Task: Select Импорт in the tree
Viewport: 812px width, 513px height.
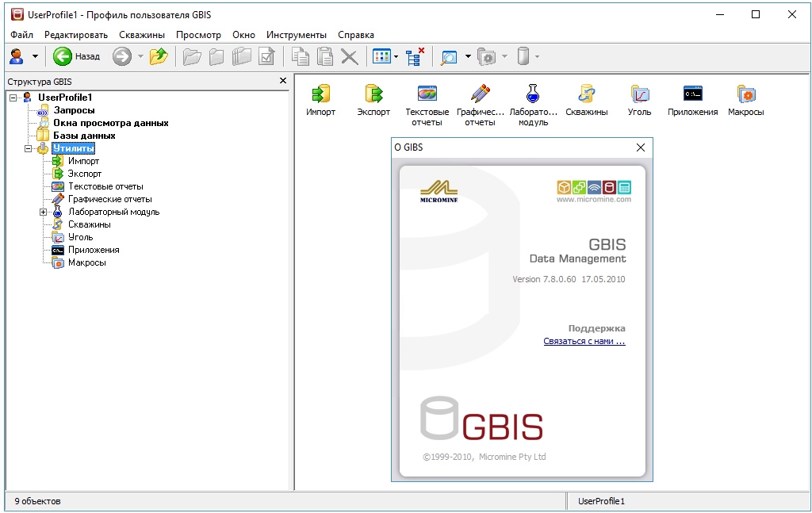Action: point(83,161)
